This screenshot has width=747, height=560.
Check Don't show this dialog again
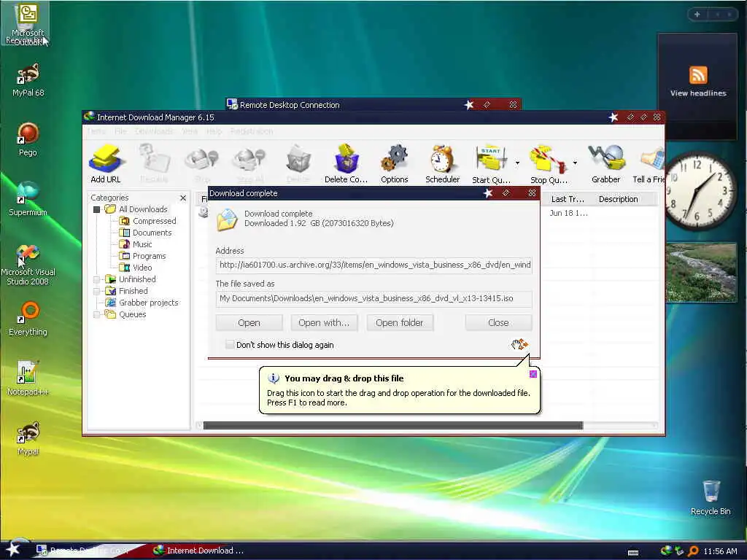[230, 344]
